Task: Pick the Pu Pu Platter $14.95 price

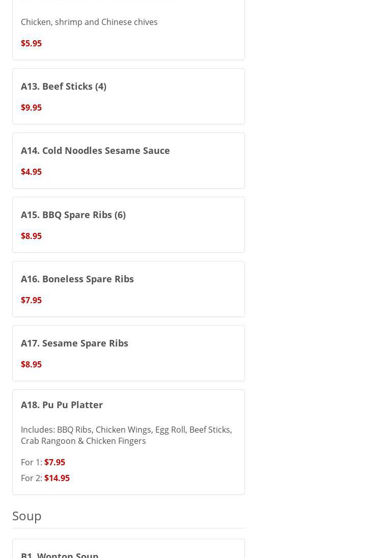Action: [x=57, y=478]
